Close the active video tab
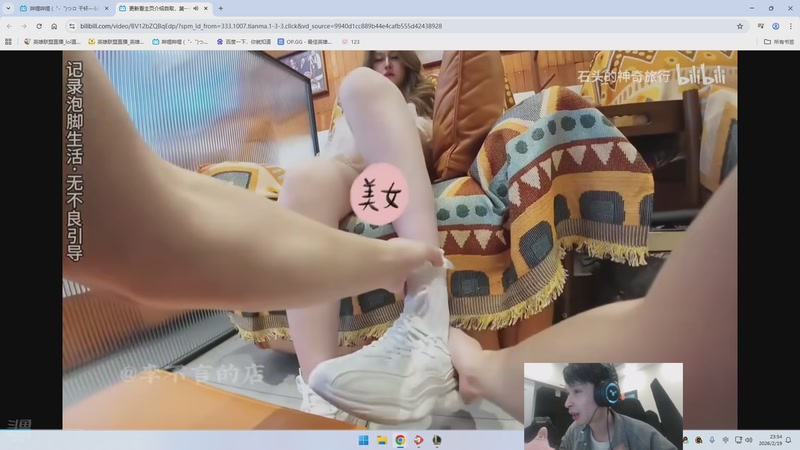The height and width of the screenshot is (450, 800). [206, 8]
